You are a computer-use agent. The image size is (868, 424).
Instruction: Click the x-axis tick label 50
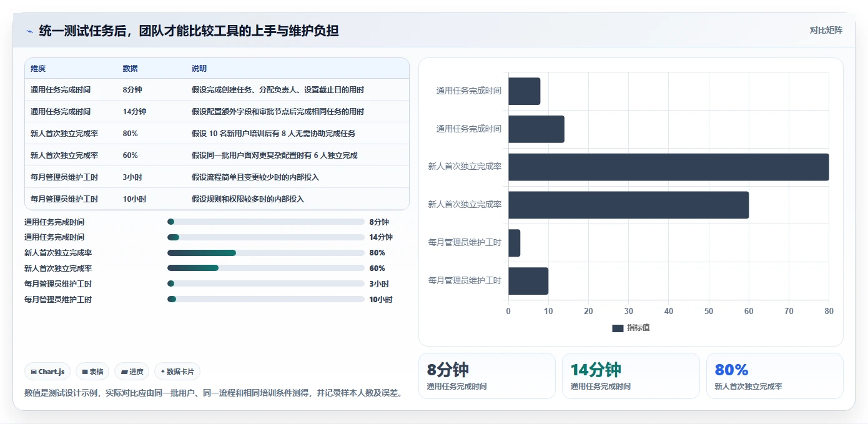709,311
